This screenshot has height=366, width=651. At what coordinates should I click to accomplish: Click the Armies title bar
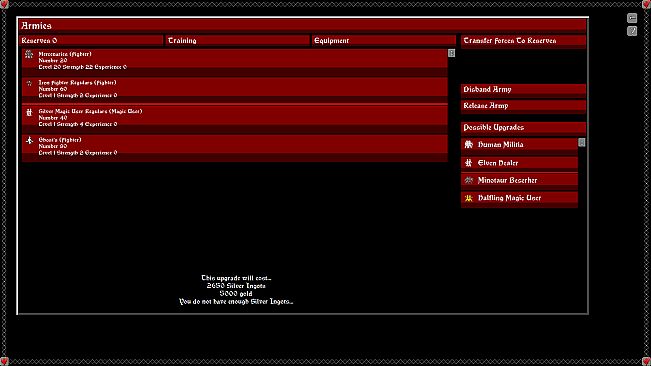[302, 26]
